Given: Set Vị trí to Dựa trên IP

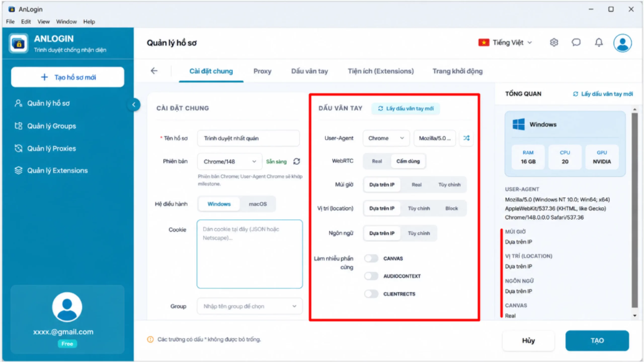Looking at the screenshot, I should click(x=382, y=208).
